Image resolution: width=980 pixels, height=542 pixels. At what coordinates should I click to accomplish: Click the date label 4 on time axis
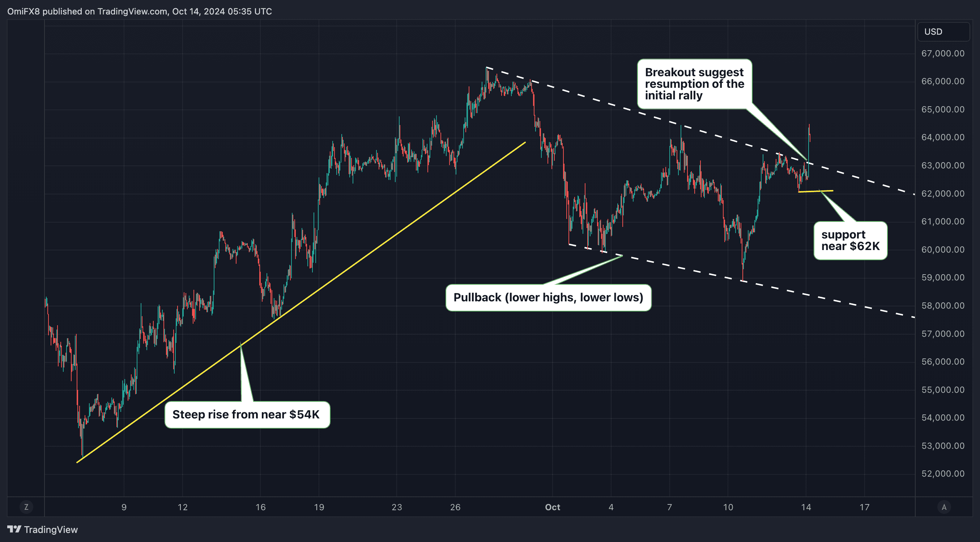[x=611, y=507]
